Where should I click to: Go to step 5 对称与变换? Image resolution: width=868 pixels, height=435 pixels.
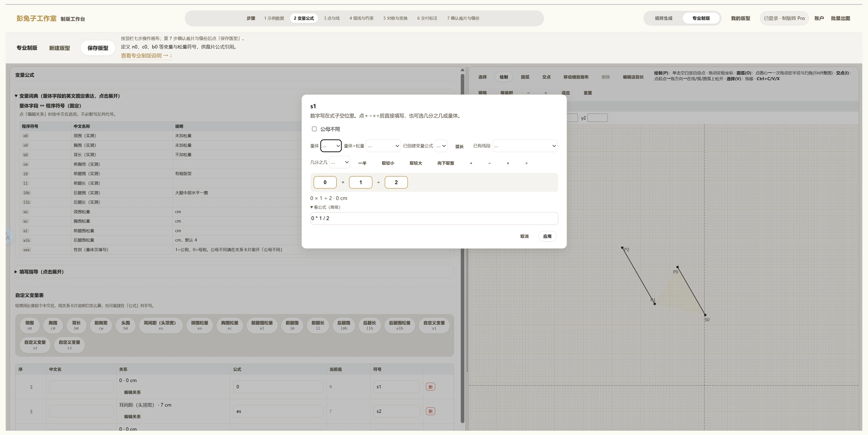tap(395, 18)
